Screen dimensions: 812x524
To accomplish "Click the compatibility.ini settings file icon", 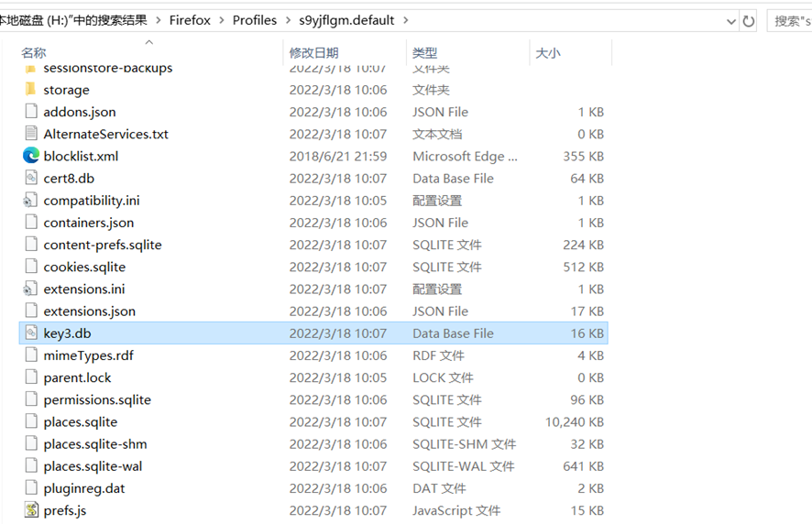I will click(x=31, y=201).
